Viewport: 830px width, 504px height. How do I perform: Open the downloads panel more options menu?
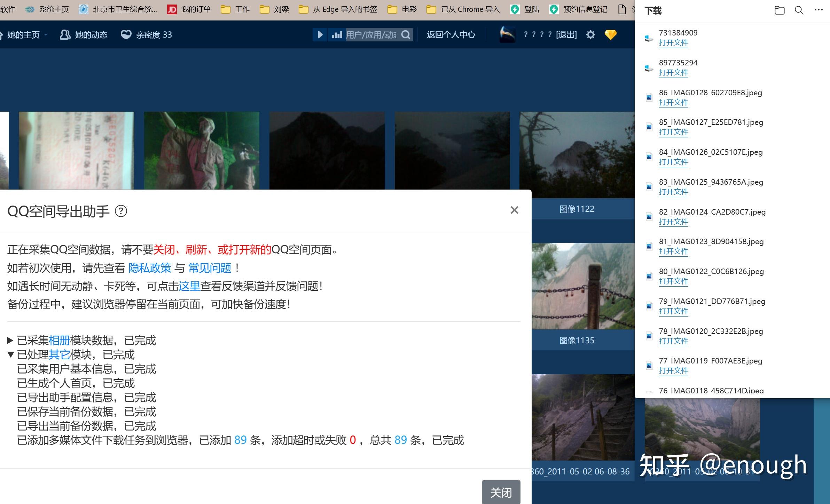[819, 10]
